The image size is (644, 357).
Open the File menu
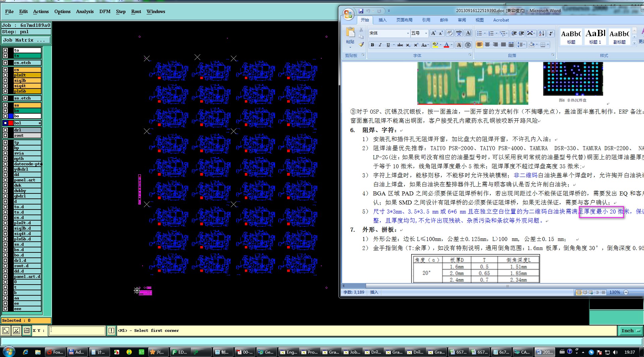pyautogui.click(x=9, y=11)
